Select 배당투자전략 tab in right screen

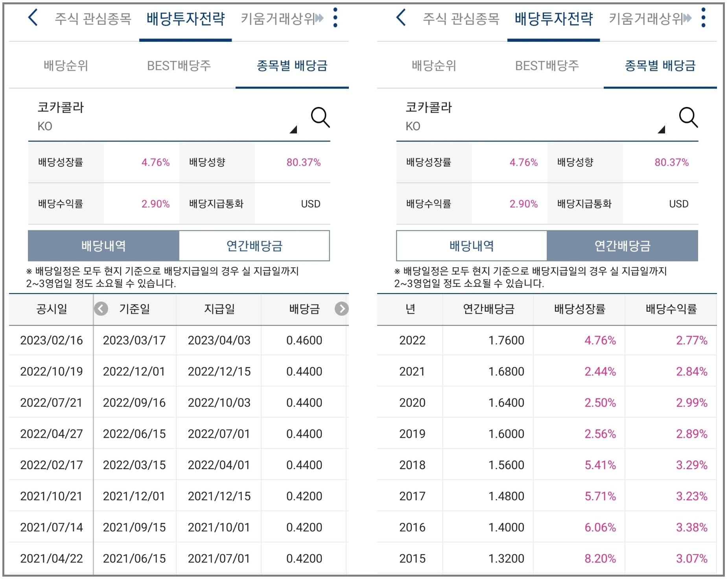click(x=554, y=18)
